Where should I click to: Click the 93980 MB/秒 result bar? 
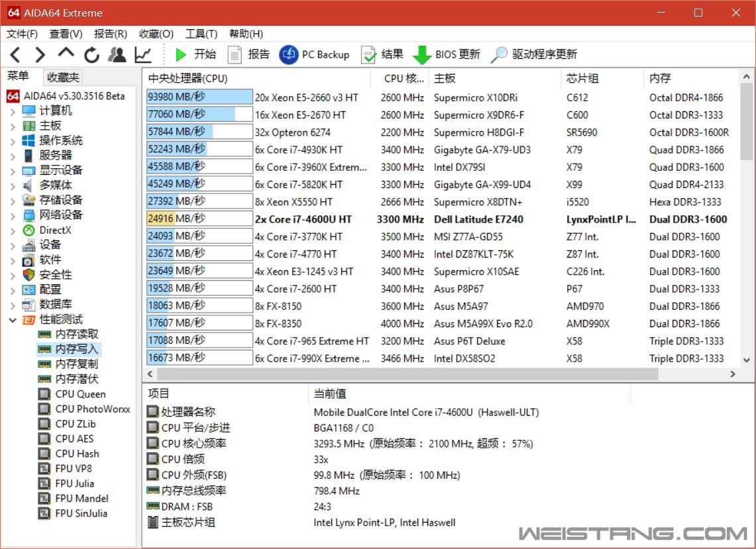(199, 97)
